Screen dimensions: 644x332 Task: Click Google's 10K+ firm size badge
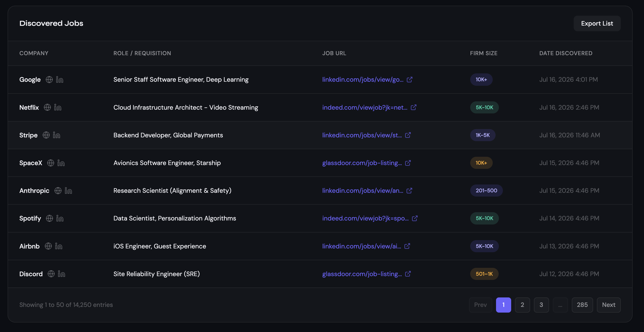pyautogui.click(x=481, y=80)
